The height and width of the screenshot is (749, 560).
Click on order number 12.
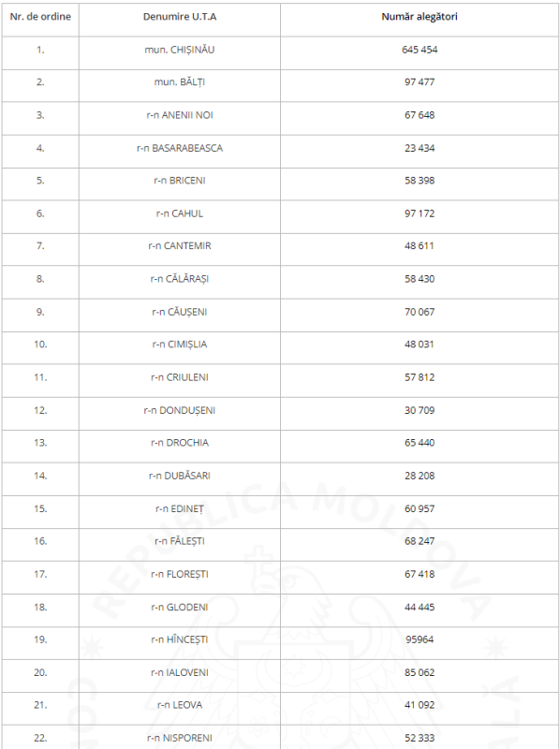coord(40,410)
